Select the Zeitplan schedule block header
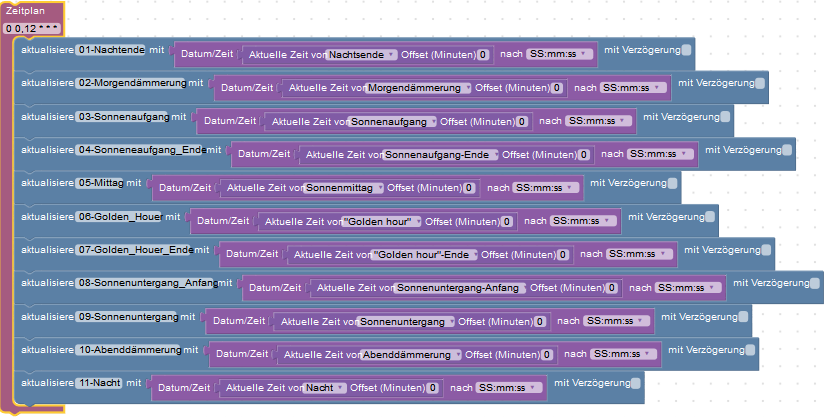 point(25,11)
